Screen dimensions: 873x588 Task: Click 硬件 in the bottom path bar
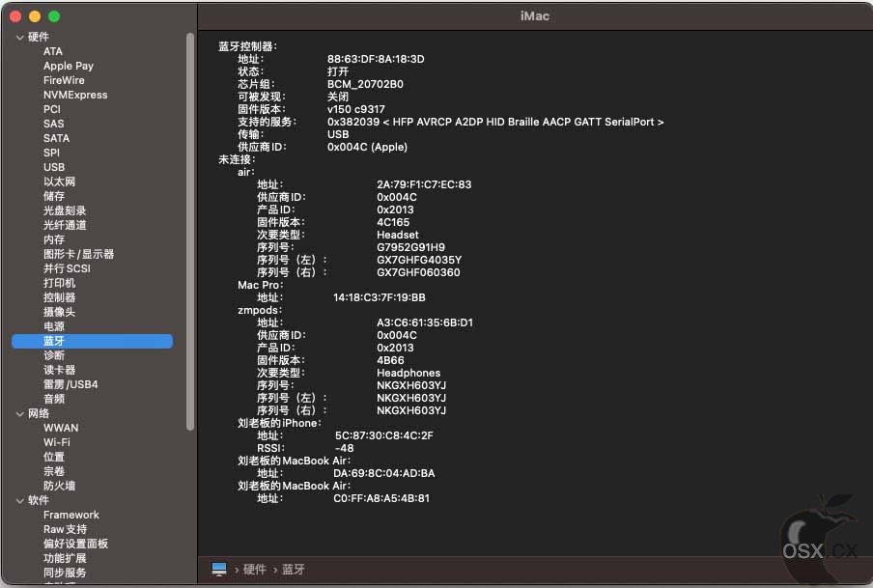click(x=254, y=569)
